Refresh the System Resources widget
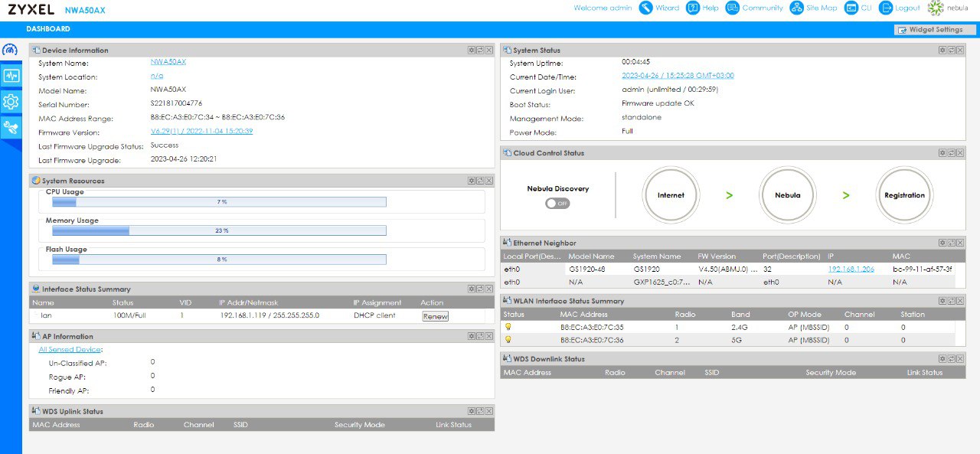 [480, 181]
